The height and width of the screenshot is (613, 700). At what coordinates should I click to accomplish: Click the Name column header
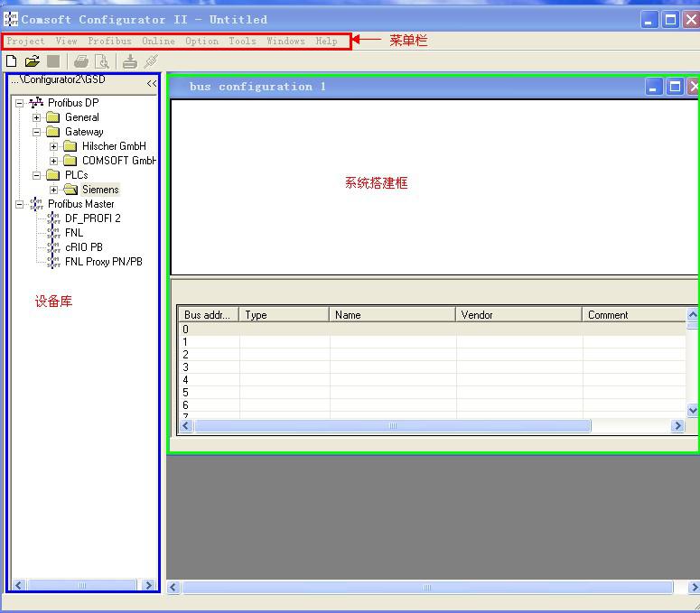(x=392, y=314)
